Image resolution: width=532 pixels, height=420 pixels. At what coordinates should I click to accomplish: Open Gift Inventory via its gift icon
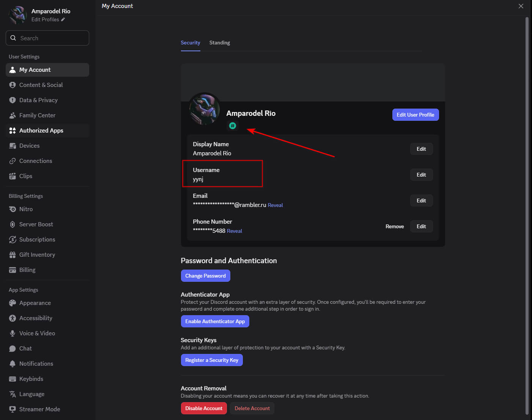coord(13,255)
